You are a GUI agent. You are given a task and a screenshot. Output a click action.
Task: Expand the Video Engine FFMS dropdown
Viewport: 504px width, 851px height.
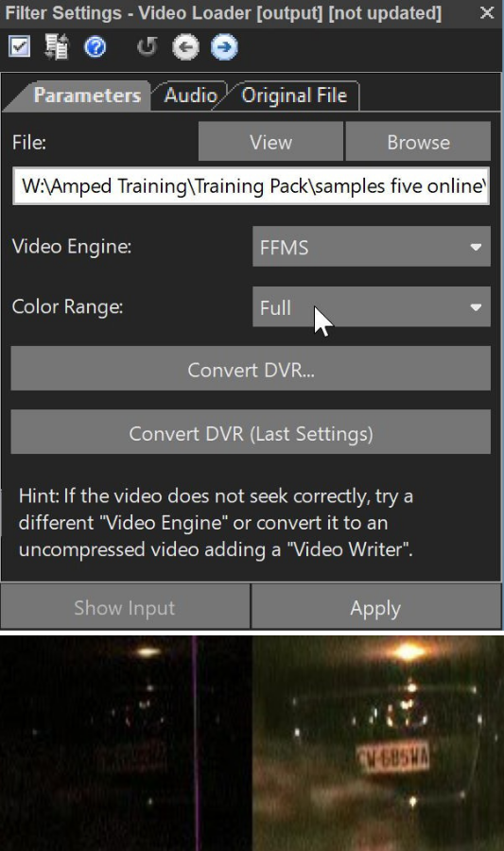point(372,247)
